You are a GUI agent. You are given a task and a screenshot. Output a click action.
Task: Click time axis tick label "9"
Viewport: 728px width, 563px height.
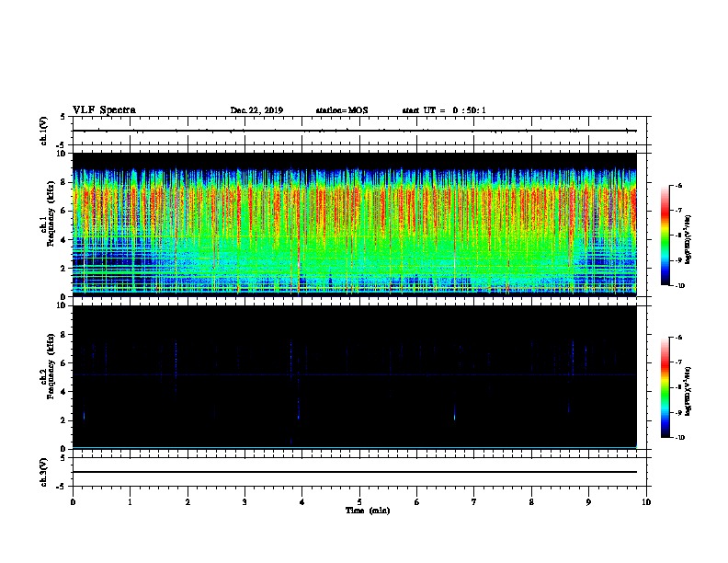(x=588, y=502)
